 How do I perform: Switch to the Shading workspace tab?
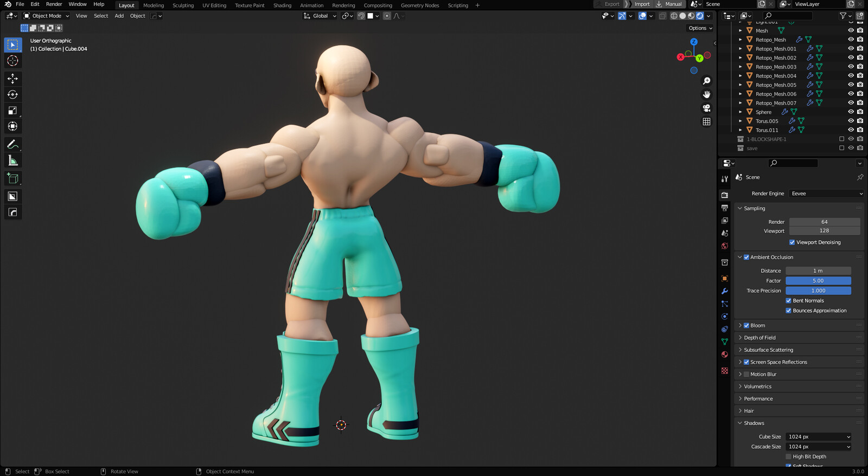282,5
